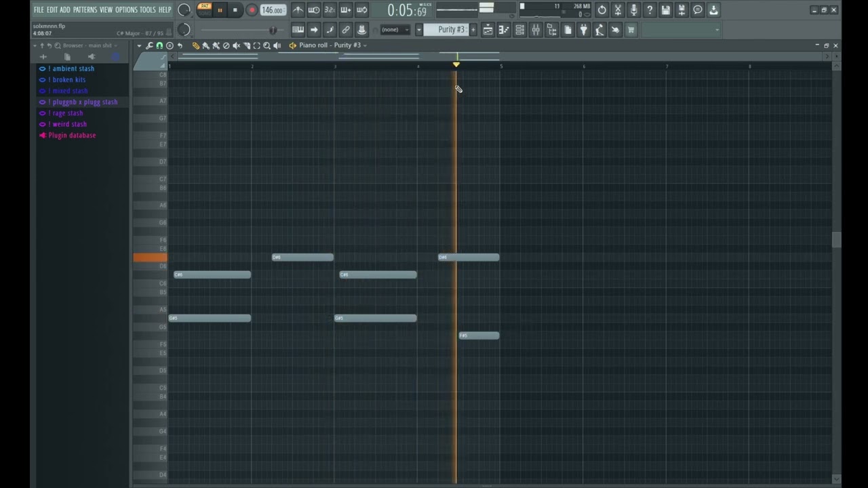This screenshot has height=488, width=868.
Task: Open the plugin picker plug icon
Action: (583, 30)
